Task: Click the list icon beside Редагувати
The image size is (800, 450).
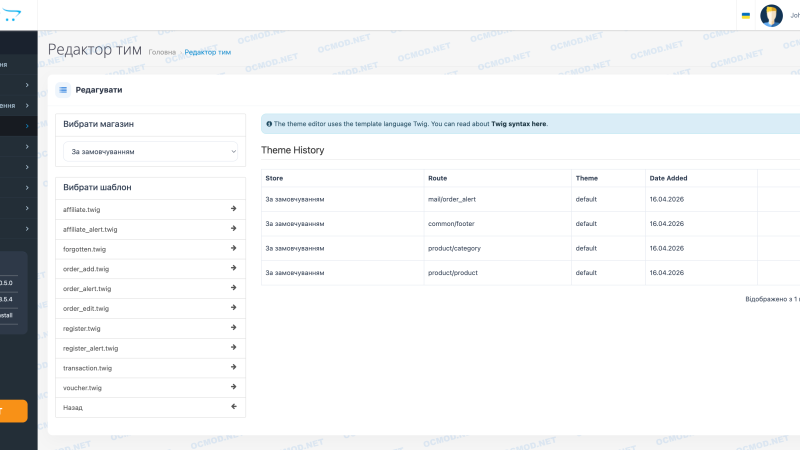Action: (x=63, y=90)
